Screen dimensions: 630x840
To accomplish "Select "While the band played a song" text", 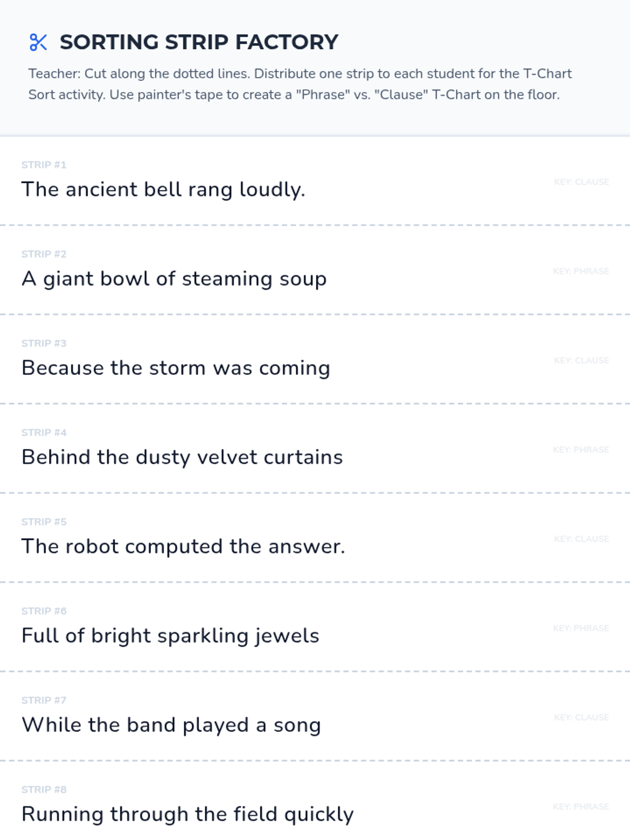I will 171,725.
